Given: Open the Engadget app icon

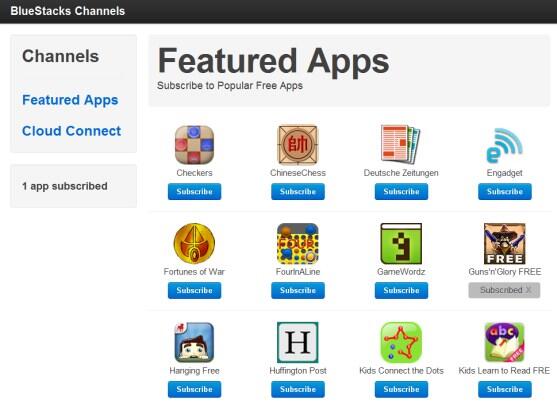Looking at the screenshot, I should point(504,145).
